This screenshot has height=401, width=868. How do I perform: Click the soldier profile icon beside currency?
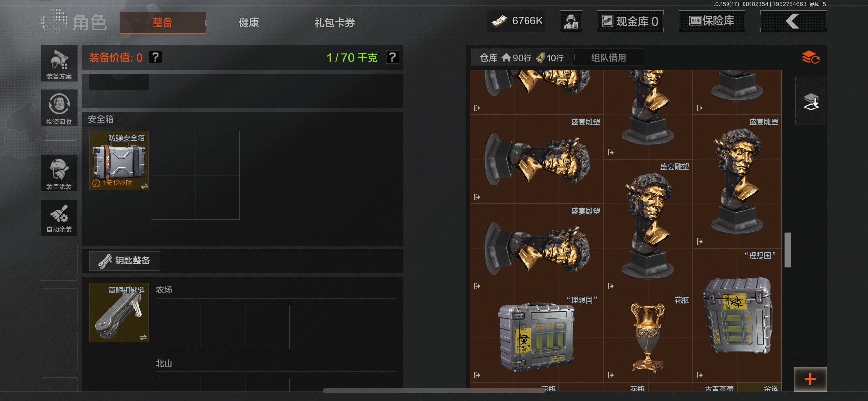tap(571, 21)
